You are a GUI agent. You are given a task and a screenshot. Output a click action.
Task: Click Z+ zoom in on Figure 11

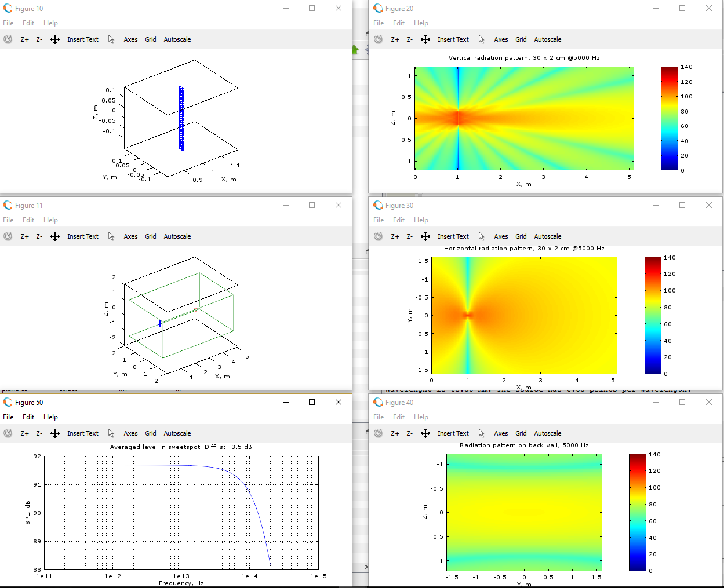pos(25,236)
